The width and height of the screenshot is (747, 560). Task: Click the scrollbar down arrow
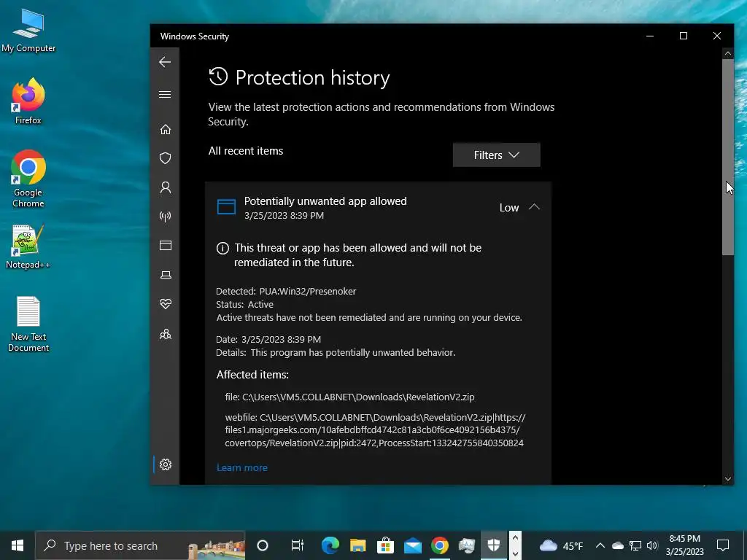pos(727,479)
